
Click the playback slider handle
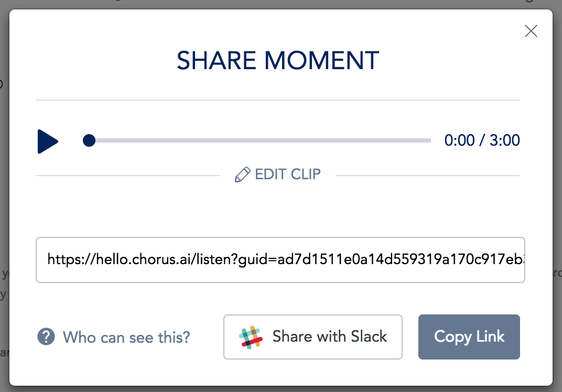[89, 140]
